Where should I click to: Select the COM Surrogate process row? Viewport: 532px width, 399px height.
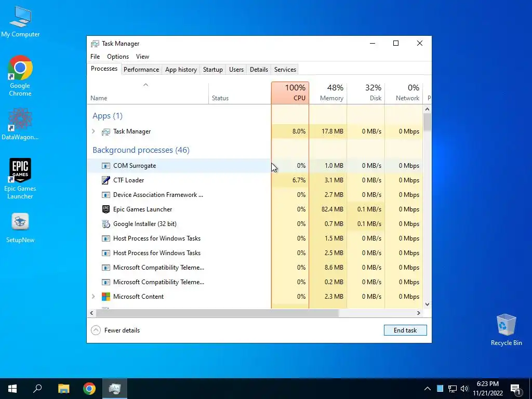pos(255,166)
